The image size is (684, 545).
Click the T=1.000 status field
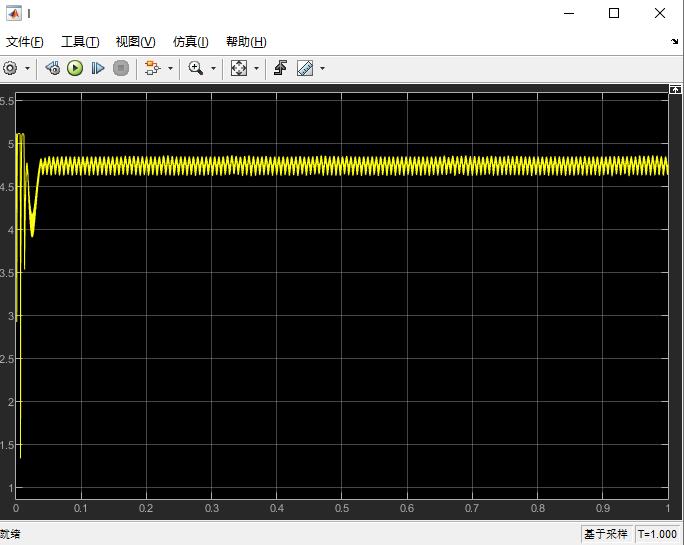(x=657, y=534)
